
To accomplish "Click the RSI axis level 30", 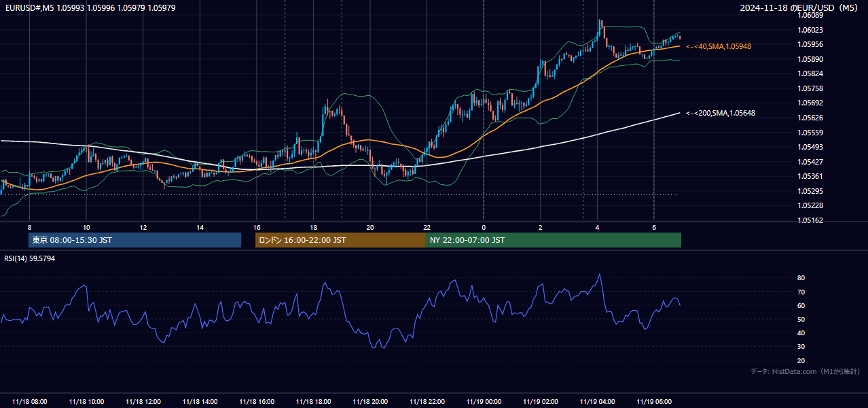I will (x=801, y=347).
